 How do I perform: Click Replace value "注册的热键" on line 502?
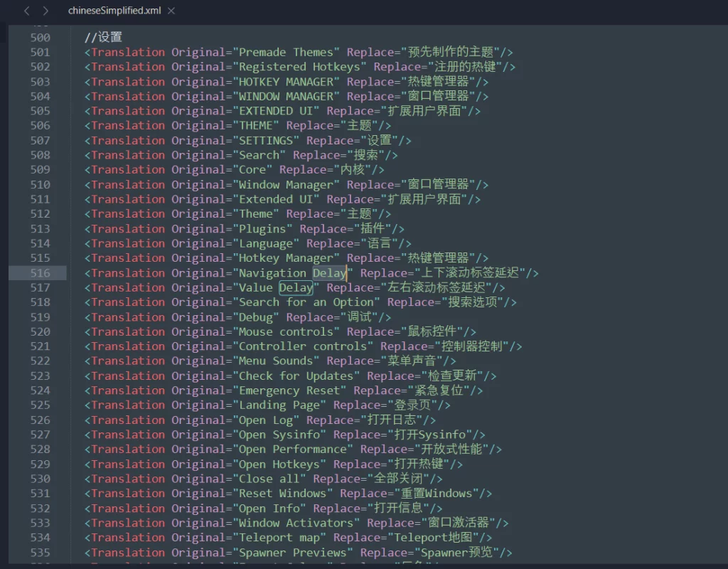pyautogui.click(x=465, y=67)
